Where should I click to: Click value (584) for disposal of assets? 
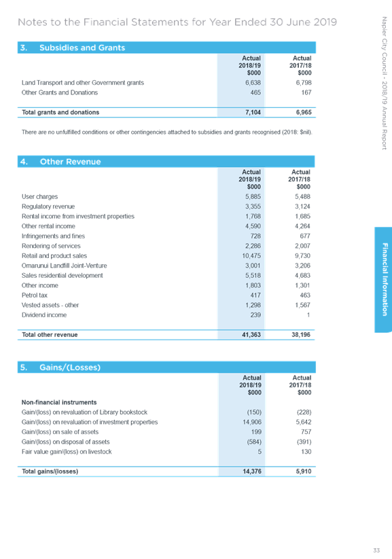tap(254, 442)
